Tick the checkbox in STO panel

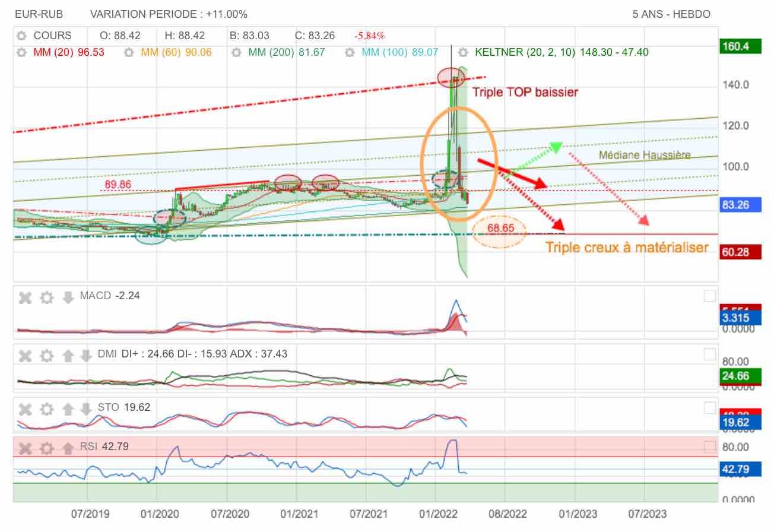(710, 407)
